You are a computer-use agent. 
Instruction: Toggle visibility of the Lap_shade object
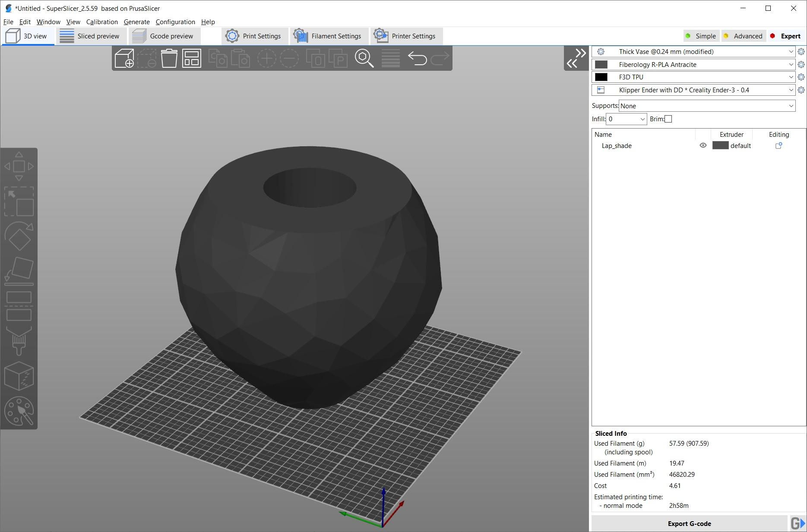(703, 145)
